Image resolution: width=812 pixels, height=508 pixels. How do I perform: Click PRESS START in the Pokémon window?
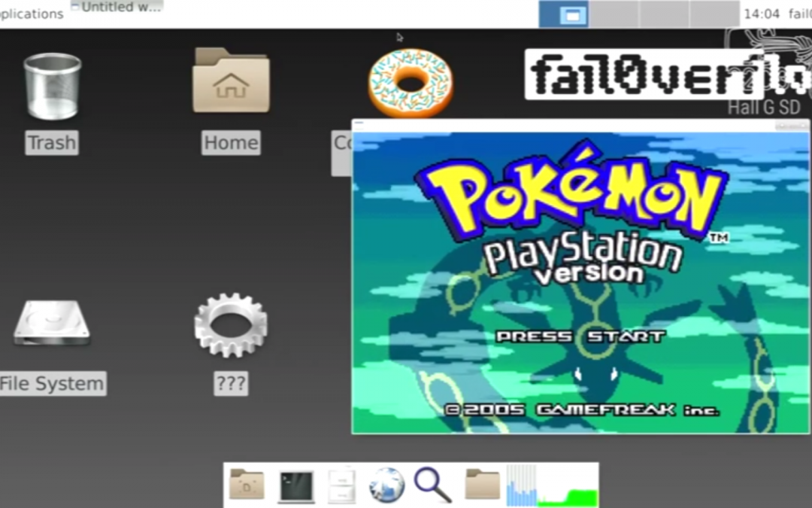coord(580,336)
